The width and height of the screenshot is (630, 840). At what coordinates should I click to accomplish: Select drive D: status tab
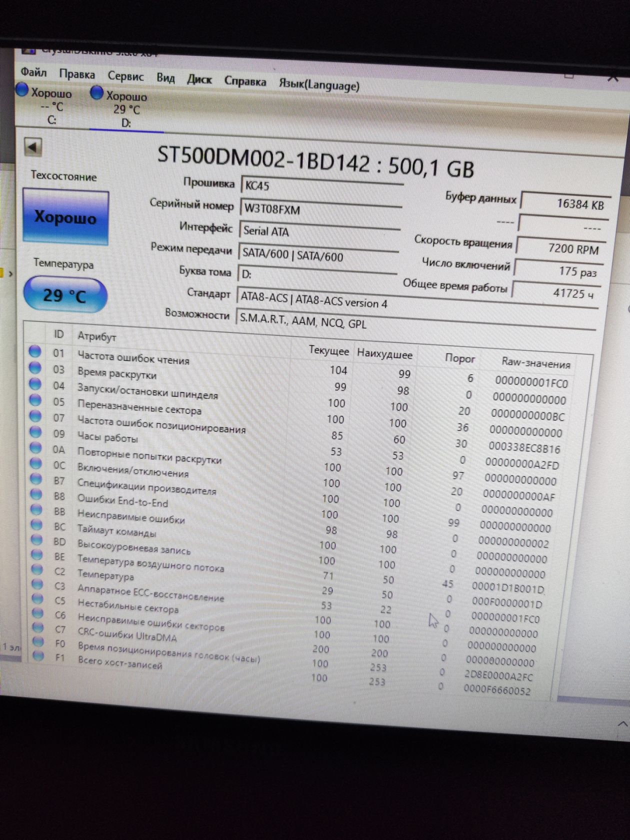point(126,108)
